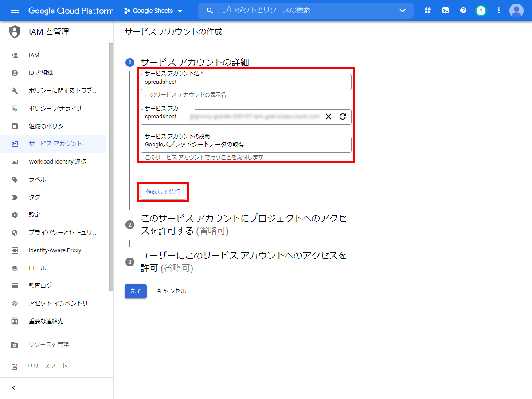The height and width of the screenshot is (399, 532).
Task: Click the IAM shield icon in sidebar header
Action: 15,32
